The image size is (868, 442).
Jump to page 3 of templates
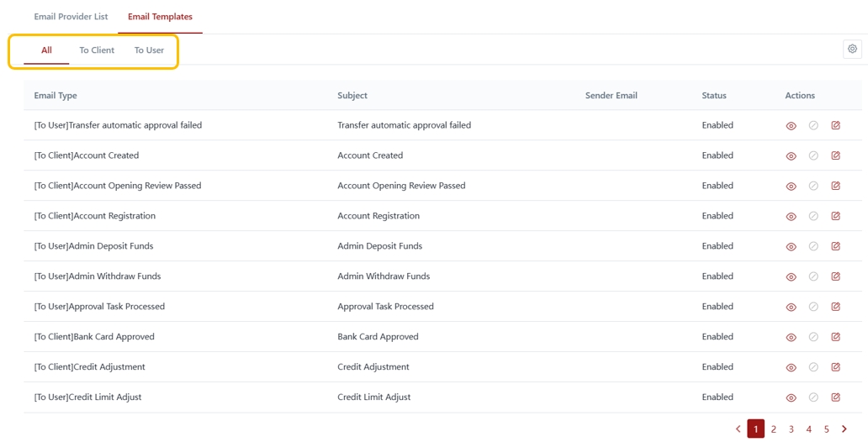[x=791, y=429]
